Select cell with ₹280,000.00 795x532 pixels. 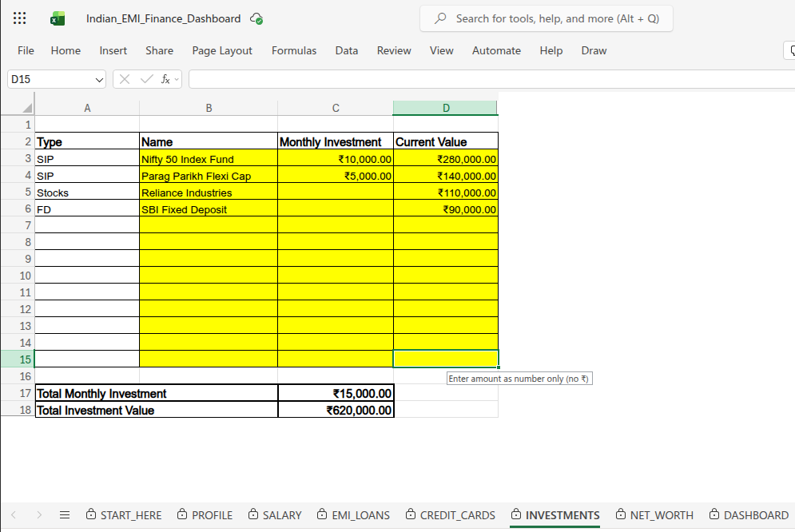(446, 159)
